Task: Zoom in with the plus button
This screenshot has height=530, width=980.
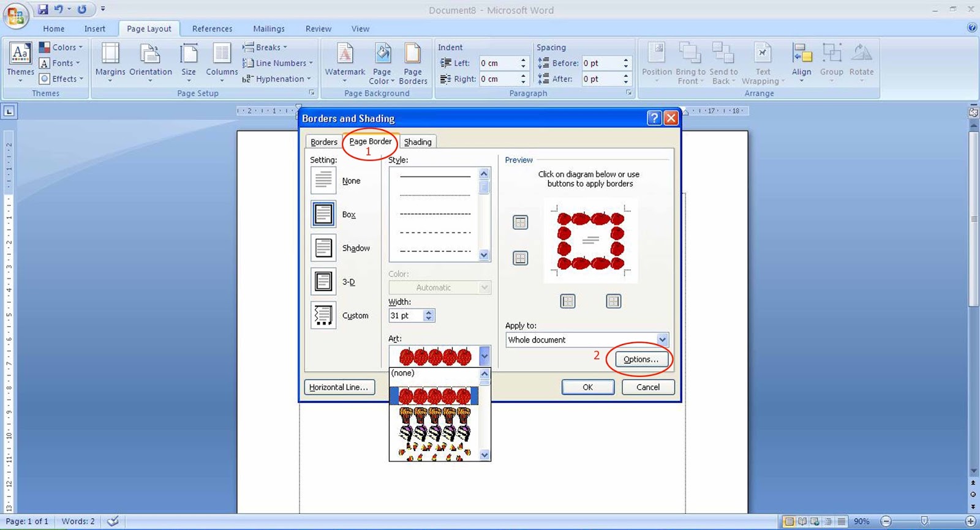Action: point(970,521)
